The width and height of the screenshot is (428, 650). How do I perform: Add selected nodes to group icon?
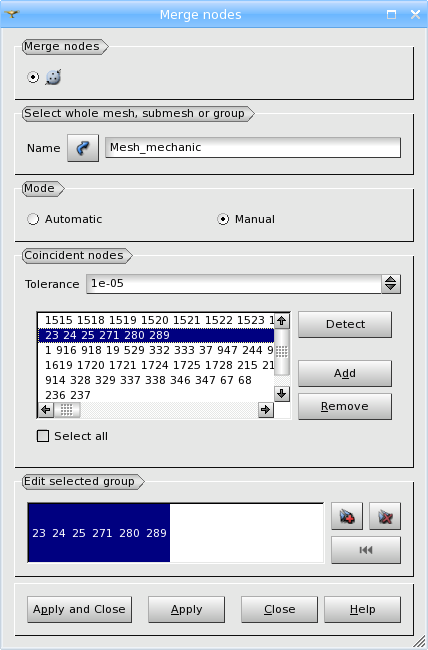(x=347, y=516)
